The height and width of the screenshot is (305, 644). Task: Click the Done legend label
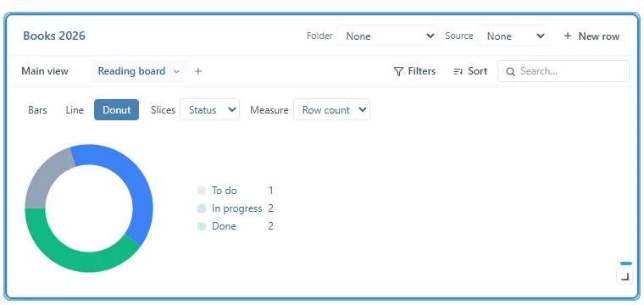224,226
